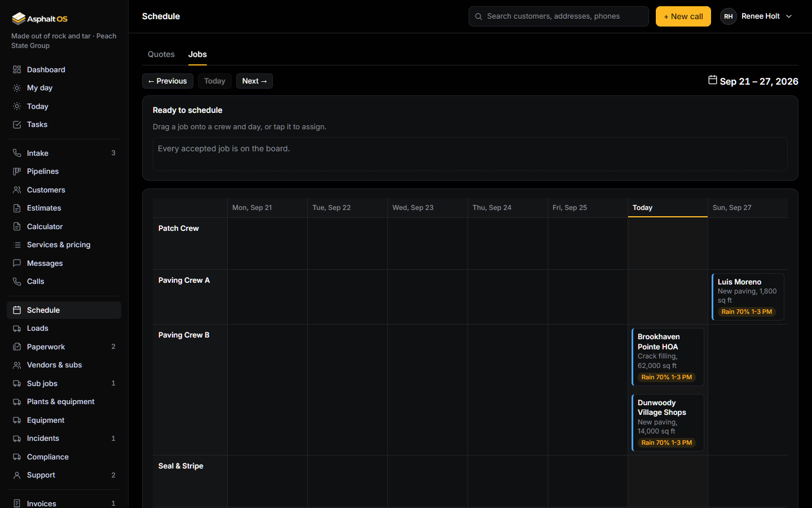Switch to the Quotes tab
The height and width of the screenshot is (508, 812).
161,54
